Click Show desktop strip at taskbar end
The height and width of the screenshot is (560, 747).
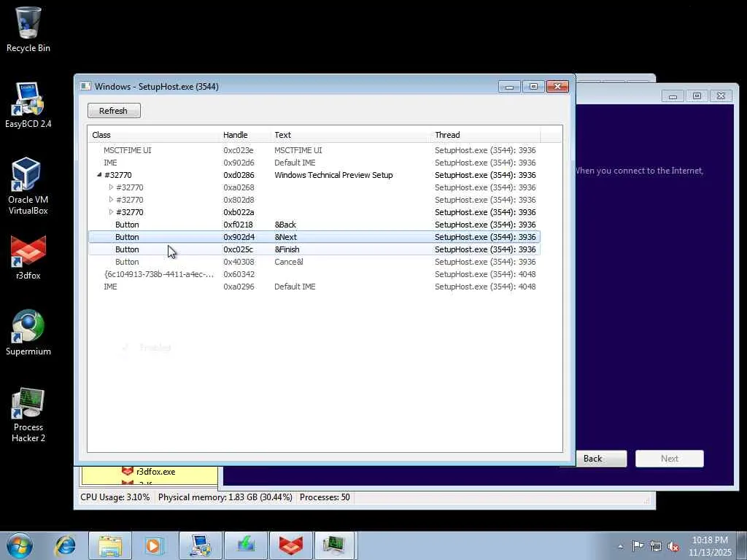pyautogui.click(x=742, y=545)
